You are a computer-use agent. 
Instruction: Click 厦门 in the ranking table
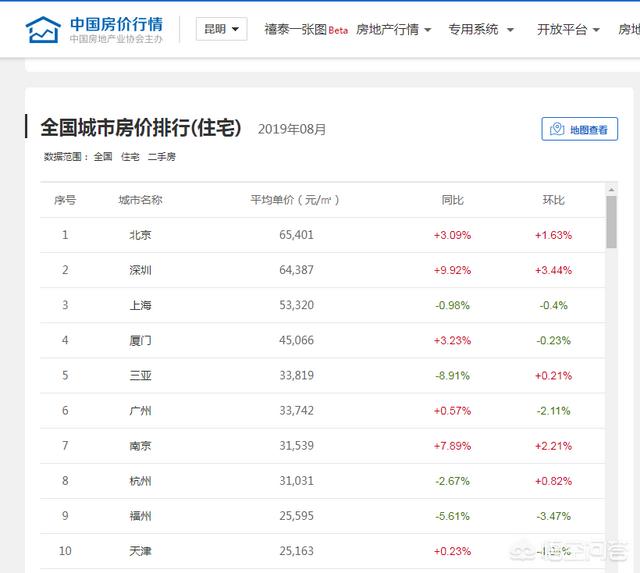[x=140, y=340]
